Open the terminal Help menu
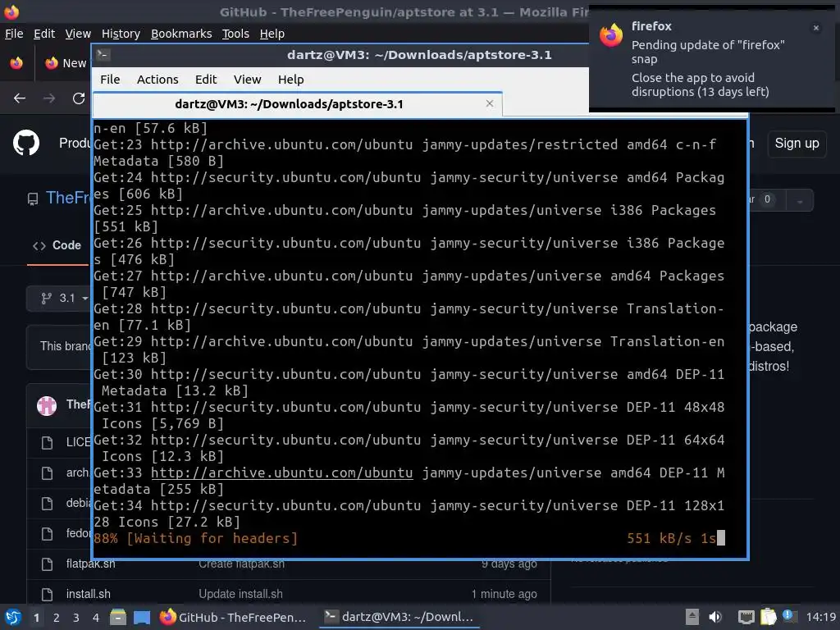840x630 pixels. pyautogui.click(x=291, y=80)
